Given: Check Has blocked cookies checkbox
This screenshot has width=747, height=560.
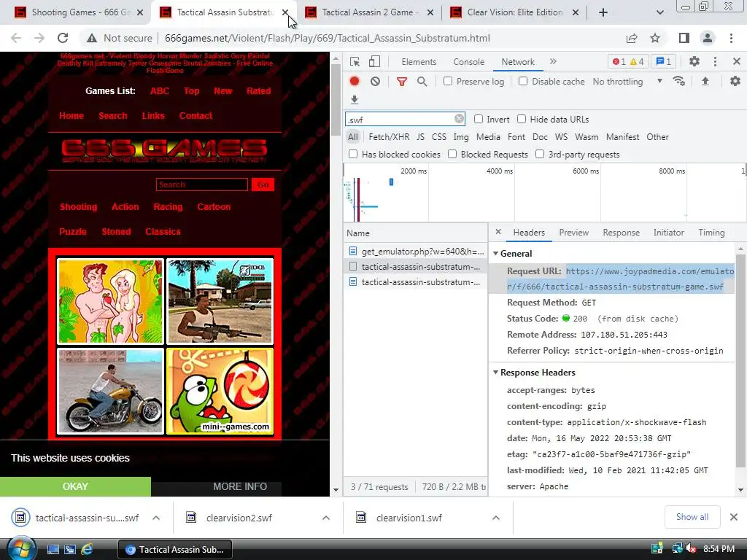Looking at the screenshot, I should (353, 154).
